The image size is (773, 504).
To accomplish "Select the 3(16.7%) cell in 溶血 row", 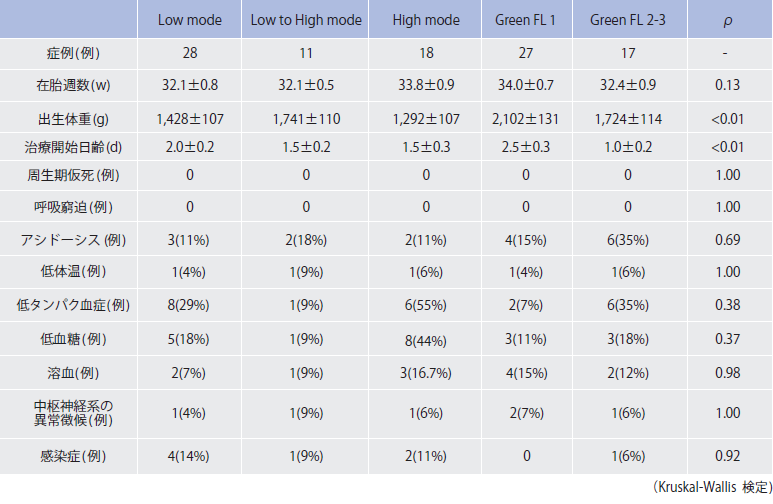I will [426, 373].
